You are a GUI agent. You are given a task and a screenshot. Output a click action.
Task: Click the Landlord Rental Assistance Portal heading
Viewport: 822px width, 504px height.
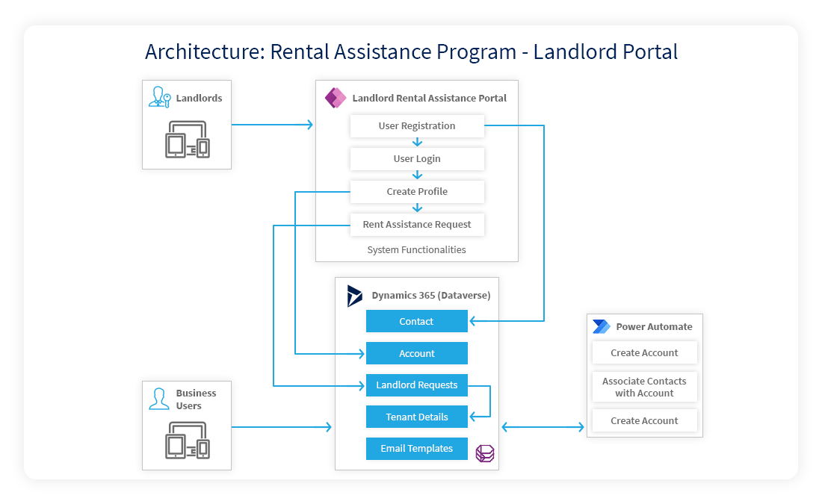[x=430, y=98]
